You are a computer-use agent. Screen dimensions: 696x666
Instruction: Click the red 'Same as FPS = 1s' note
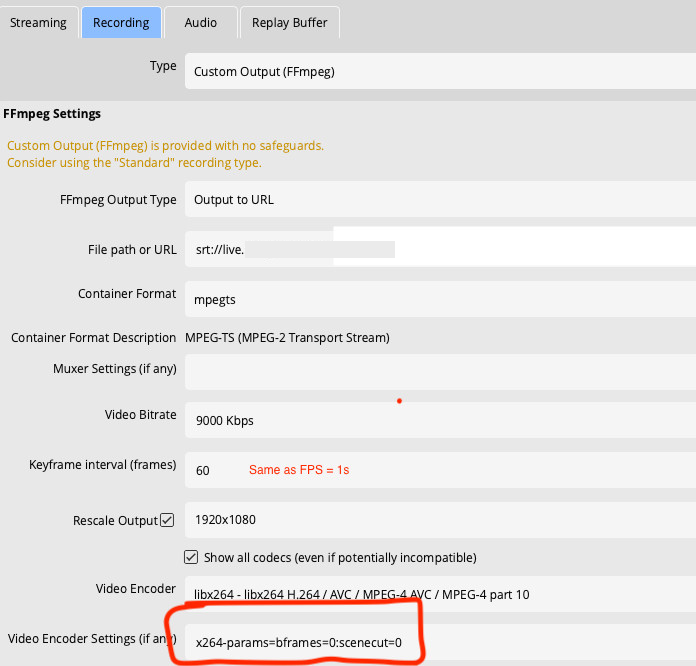click(298, 470)
